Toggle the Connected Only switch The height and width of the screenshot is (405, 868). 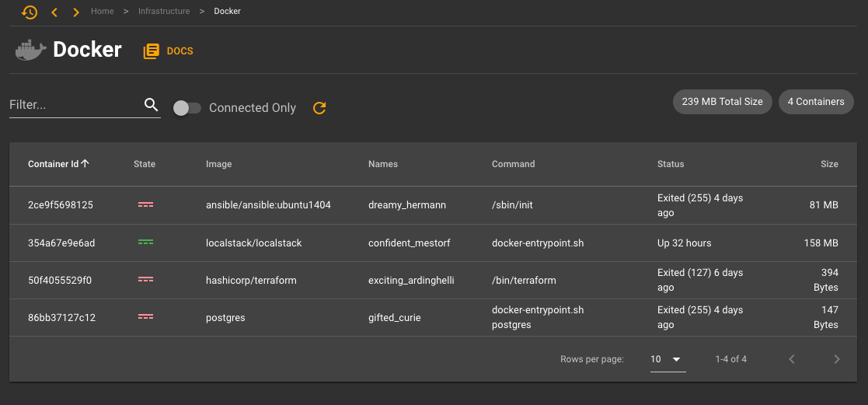pos(187,108)
